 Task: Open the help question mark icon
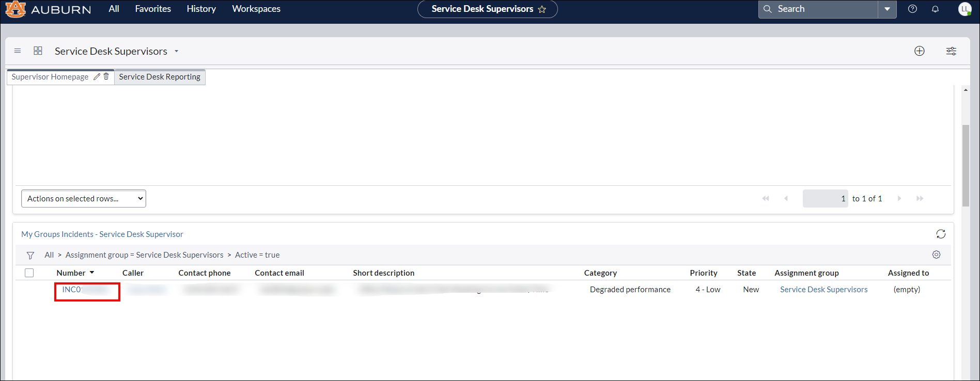click(x=912, y=9)
